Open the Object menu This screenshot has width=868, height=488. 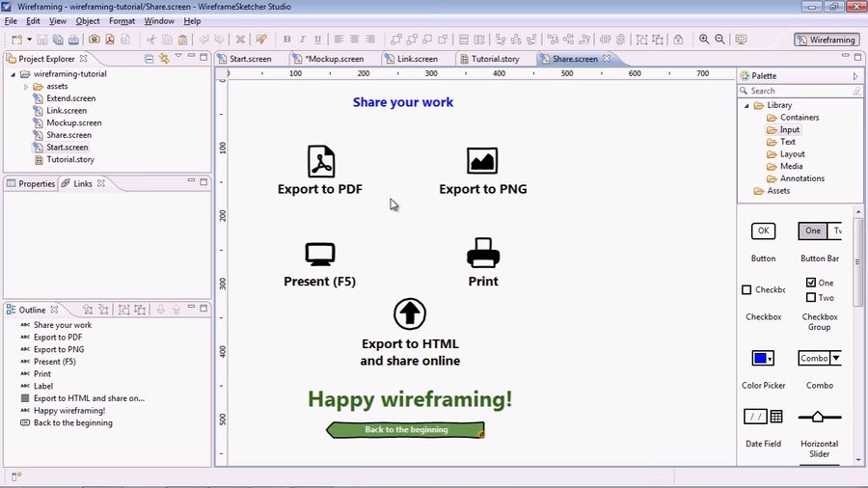point(88,21)
